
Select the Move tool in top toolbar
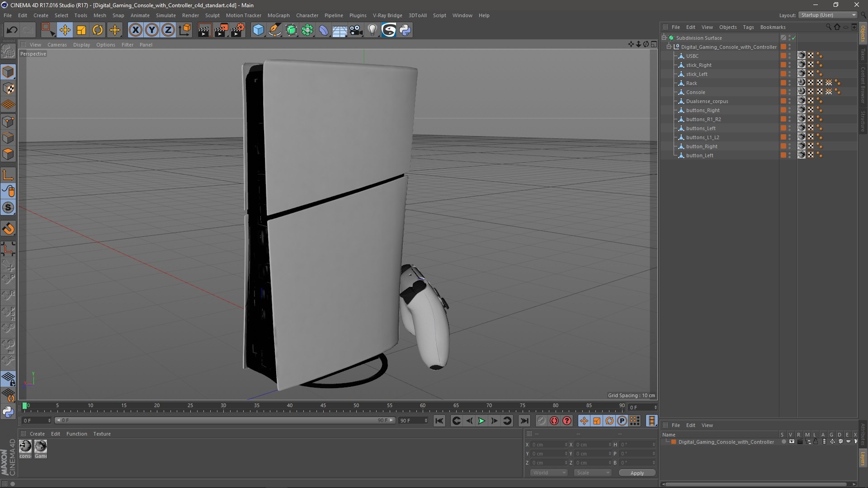(65, 30)
